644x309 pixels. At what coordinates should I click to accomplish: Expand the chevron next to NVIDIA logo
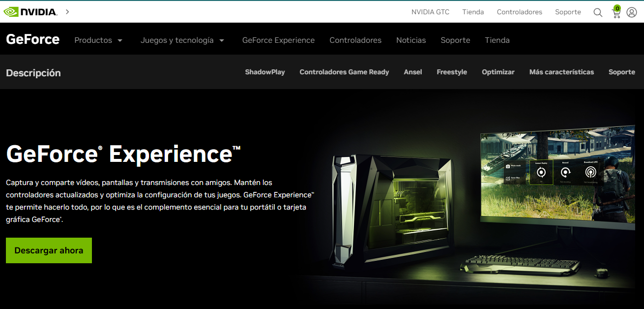coord(67,12)
